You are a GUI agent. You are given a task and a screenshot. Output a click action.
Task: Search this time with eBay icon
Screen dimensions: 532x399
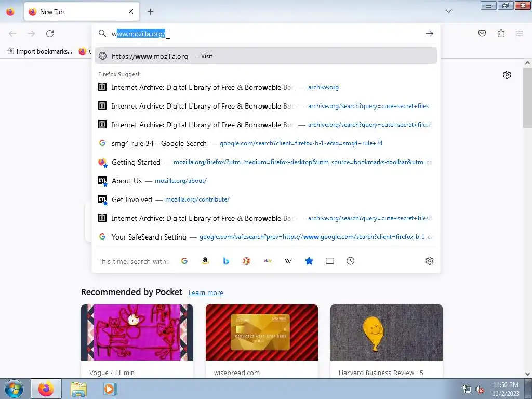tap(268, 261)
